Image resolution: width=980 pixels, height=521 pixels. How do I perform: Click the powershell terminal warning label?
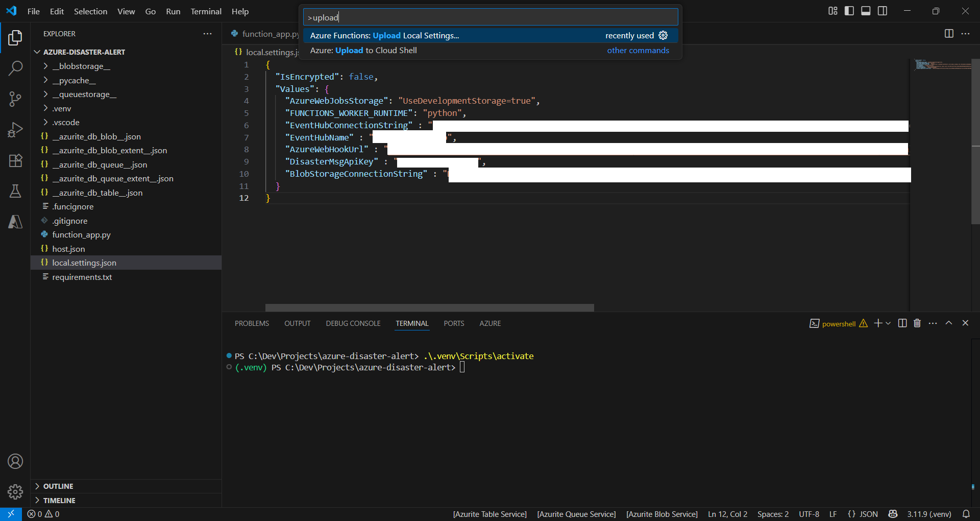coord(838,323)
